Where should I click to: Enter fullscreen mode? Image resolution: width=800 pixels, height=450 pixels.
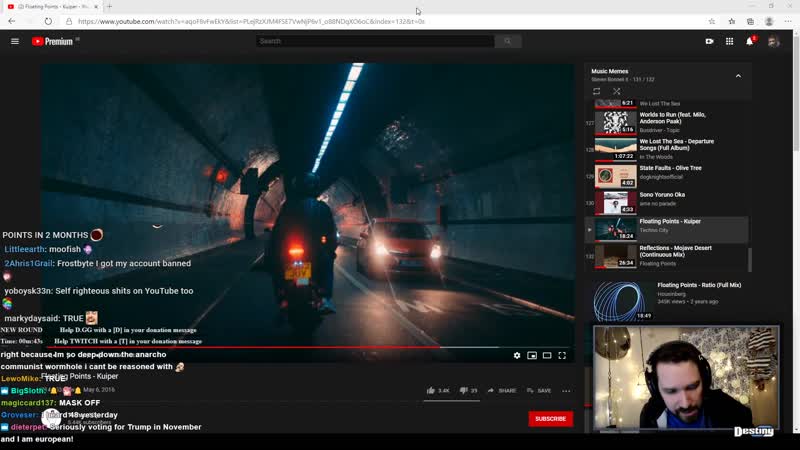point(562,355)
